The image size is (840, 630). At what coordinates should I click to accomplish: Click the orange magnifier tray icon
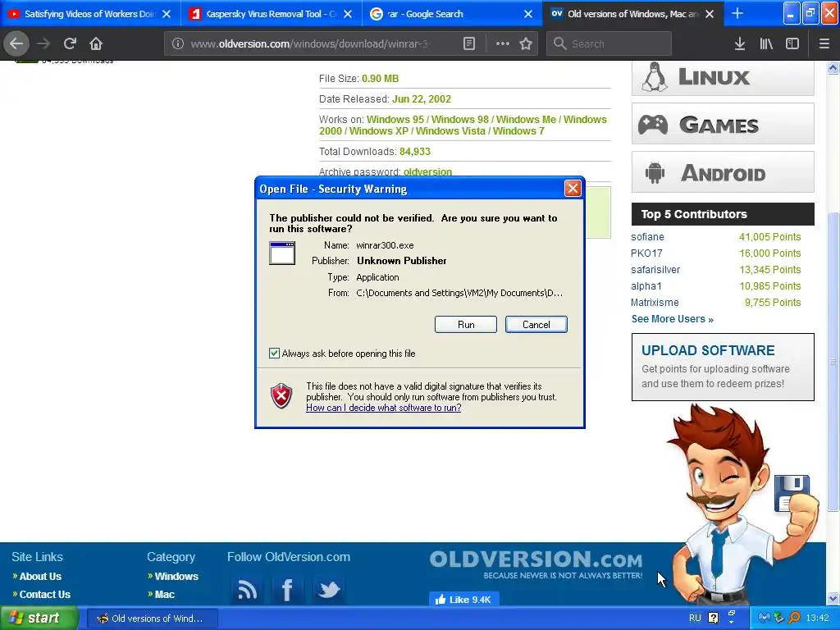794,619
